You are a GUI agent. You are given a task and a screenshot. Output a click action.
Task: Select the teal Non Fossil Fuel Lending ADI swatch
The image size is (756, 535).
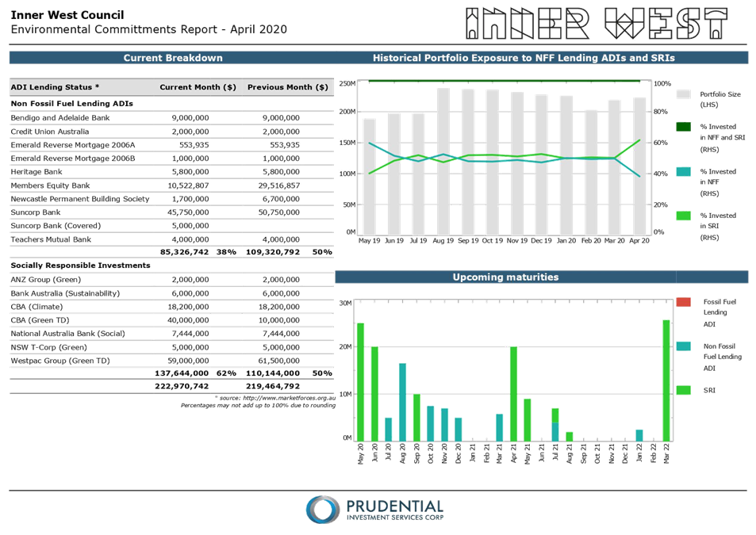683,346
